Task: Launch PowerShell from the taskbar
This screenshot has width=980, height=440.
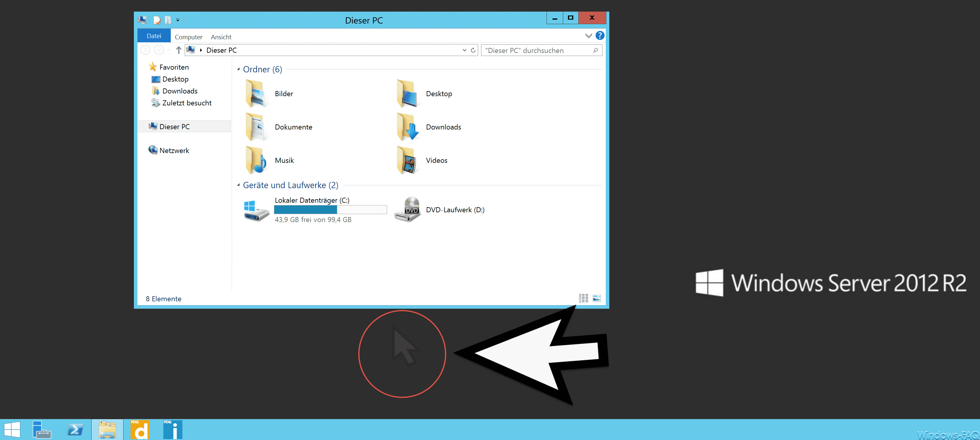Action: [75, 430]
